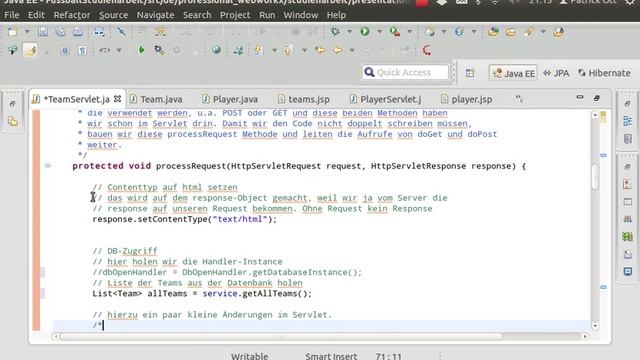Click the New Dynamic Web Project icon
The height and width of the screenshot is (360, 640).
[429, 32]
